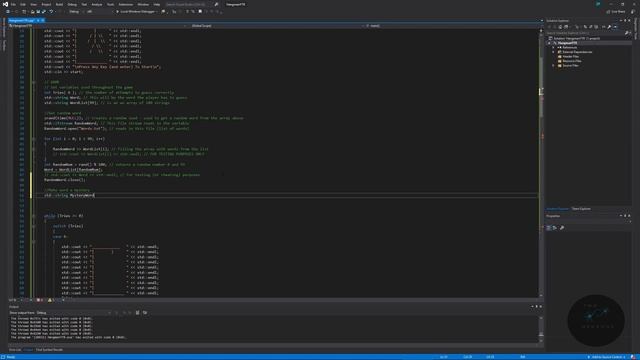The width and height of the screenshot is (640, 360).
Task: Open the Edit menu
Action: 23,4
